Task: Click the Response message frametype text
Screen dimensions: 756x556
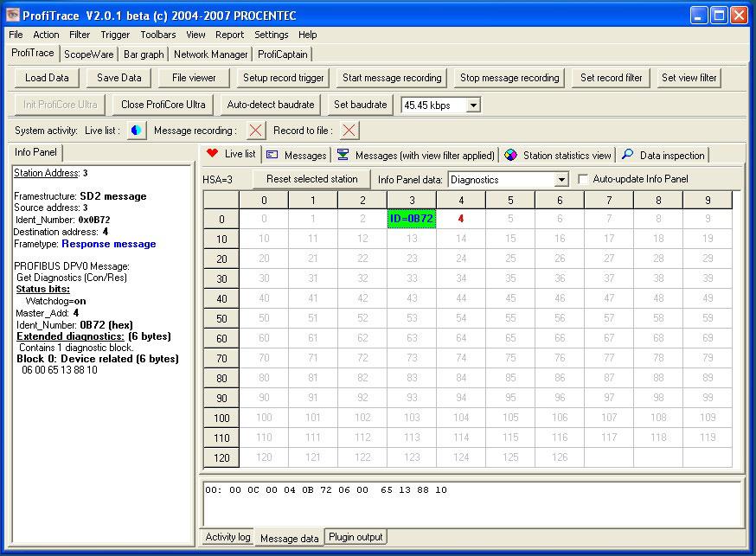Action: coord(109,244)
